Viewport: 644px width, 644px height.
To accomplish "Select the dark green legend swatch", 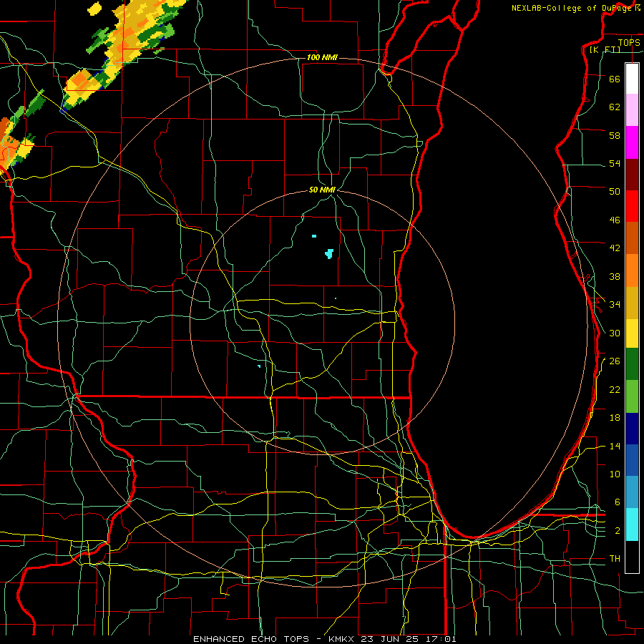I will pyautogui.click(x=632, y=364).
